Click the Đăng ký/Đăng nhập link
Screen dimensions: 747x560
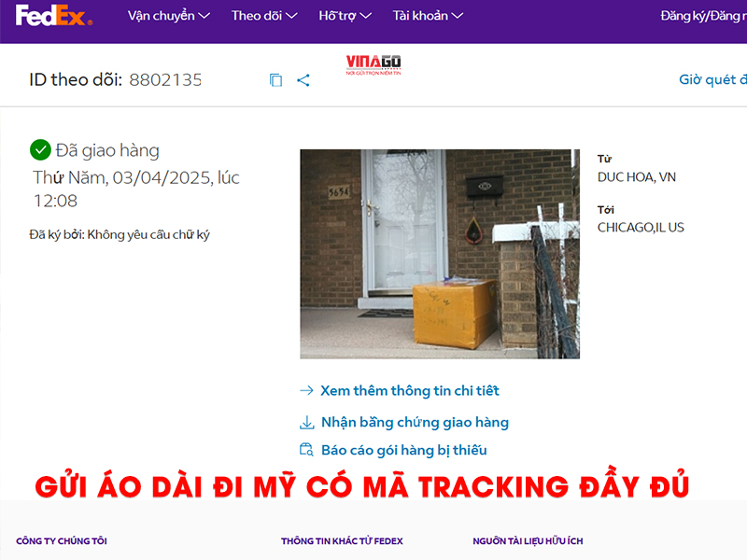click(x=703, y=16)
